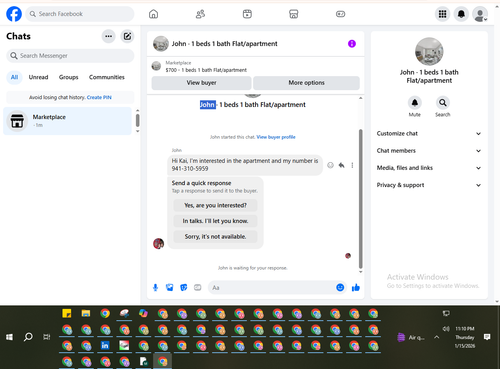Click the More options button

pyautogui.click(x=306, y=83)
